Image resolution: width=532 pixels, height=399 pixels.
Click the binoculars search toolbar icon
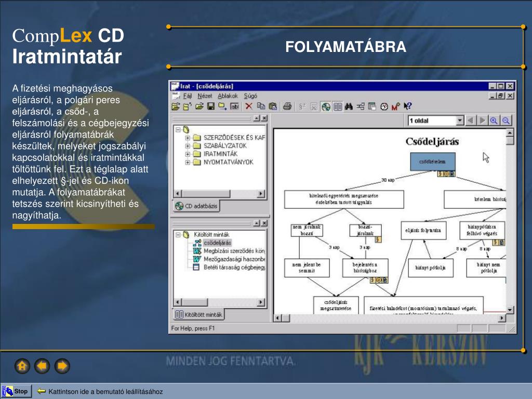(x=349, y=107)
